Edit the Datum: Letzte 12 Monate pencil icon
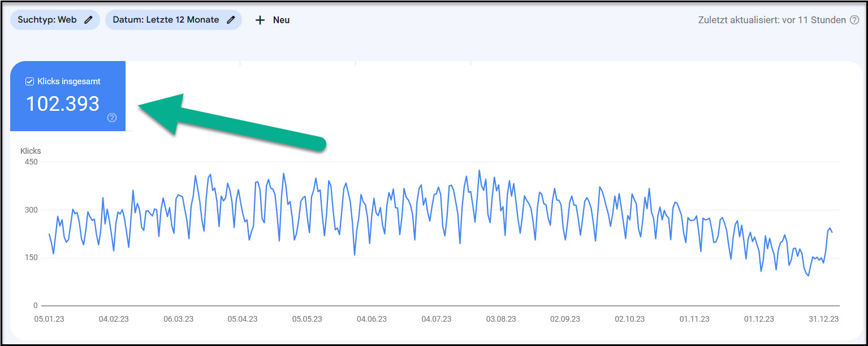The height and width of the screenshot is (346, 868). coord(231,20)
